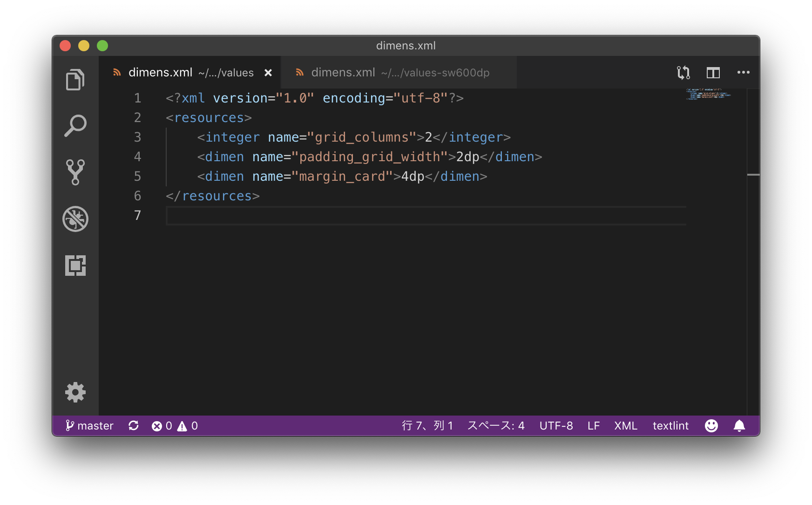The image size is (812, 505).
Task: Change indentation via スペース: 4 setting
Action: pos(495,425)
